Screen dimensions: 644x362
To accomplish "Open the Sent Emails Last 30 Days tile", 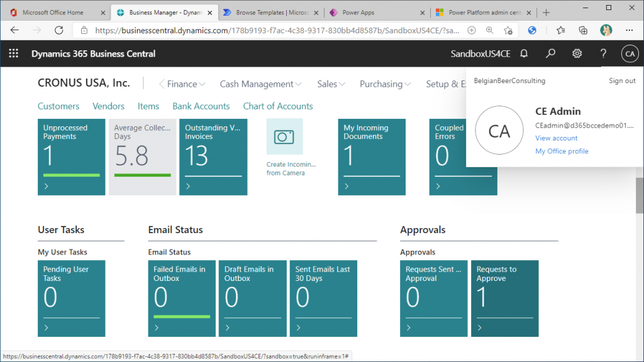I will pos(324,299).
